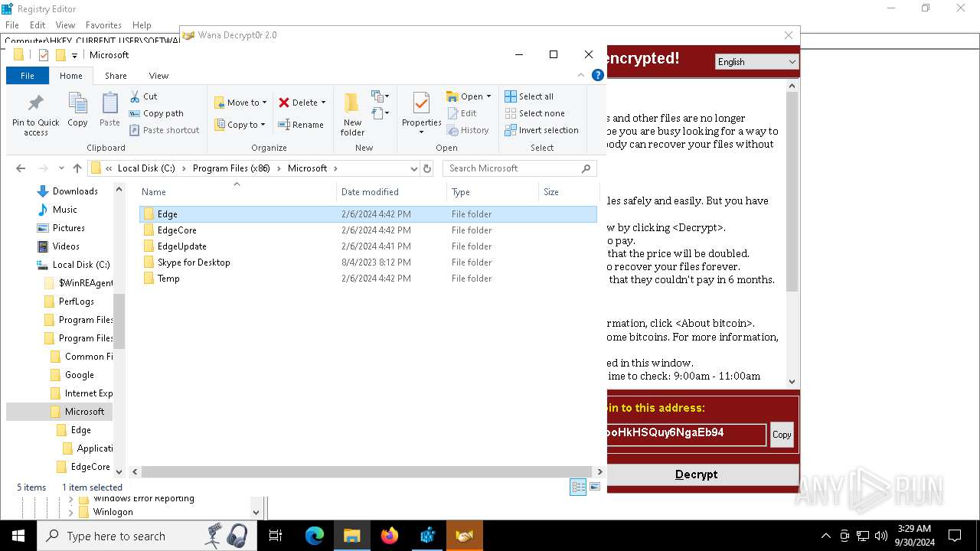Select the Temp folder row
This screenshot has width=980, height=551.
click(x=367, y=279)
